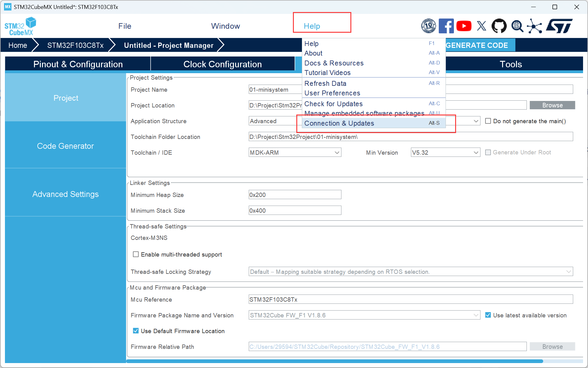This screenshot has width=588, height=368.
Task: Click the STM32CubeMX logo
Action: (20, 26)
